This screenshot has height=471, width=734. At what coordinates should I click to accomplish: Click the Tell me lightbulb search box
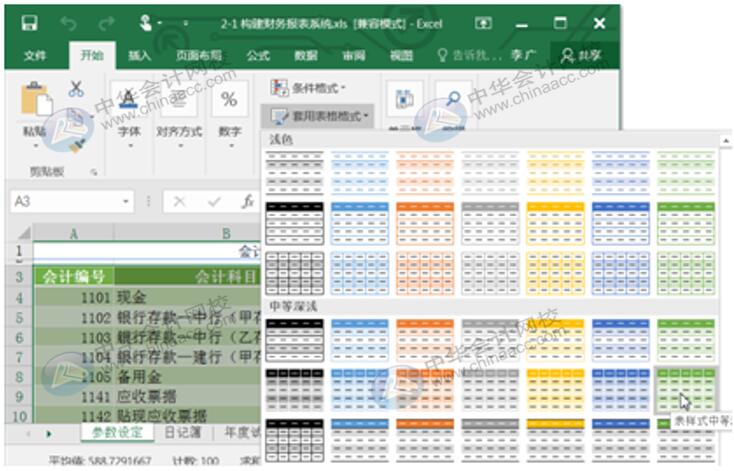coord(469,56)
